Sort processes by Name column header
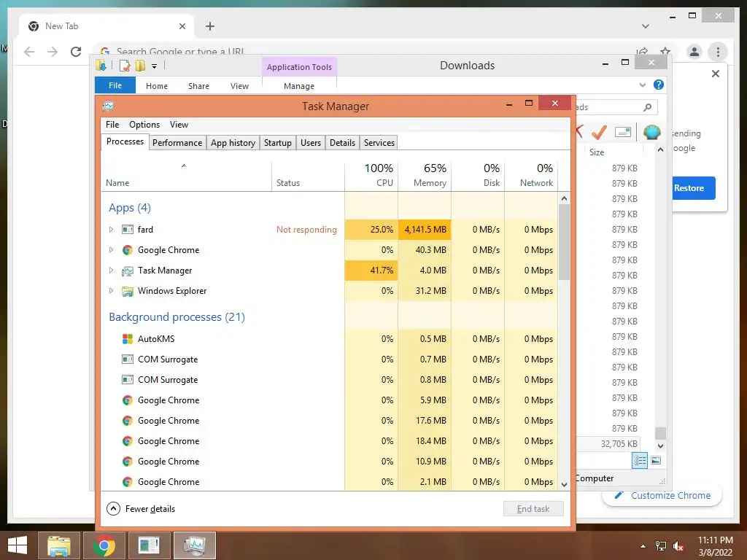This screenshot has width=747, height=560. tap(186, 175)
